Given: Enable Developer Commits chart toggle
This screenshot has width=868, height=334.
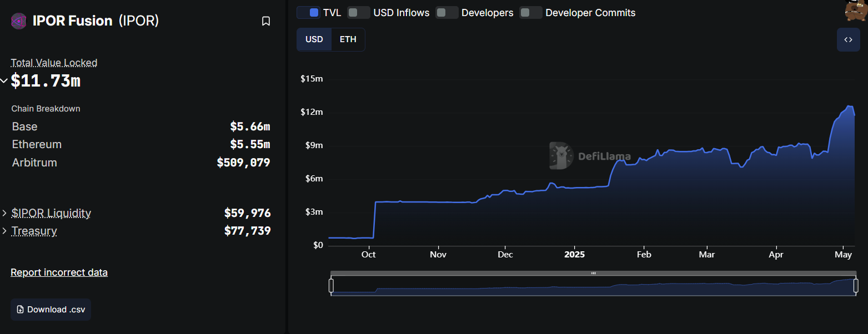Looking at the screenshot, I should click(531, 13).
